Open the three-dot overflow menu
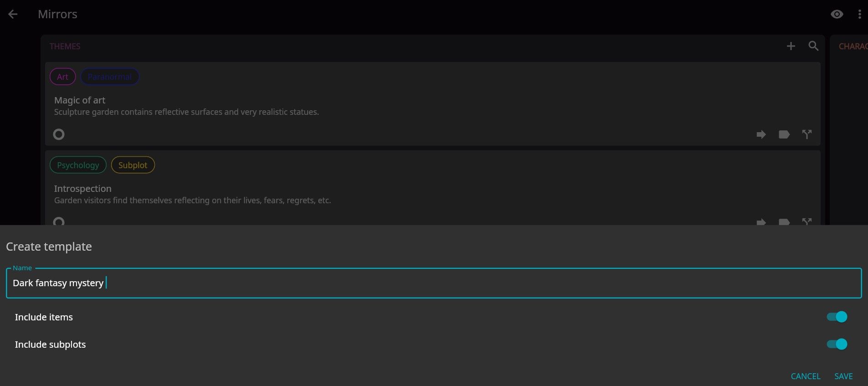868x386 pixels. (x=859, y=14)
